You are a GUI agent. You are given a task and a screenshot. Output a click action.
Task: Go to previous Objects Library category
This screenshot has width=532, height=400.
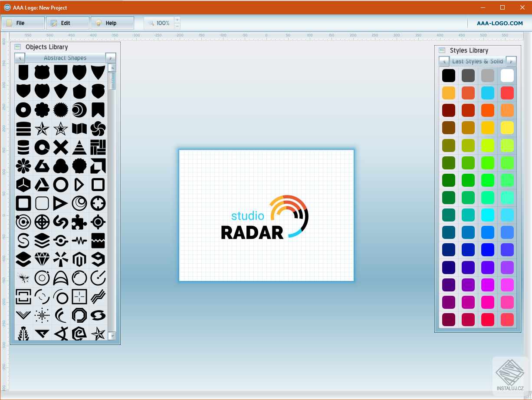(x=20, y=58)
